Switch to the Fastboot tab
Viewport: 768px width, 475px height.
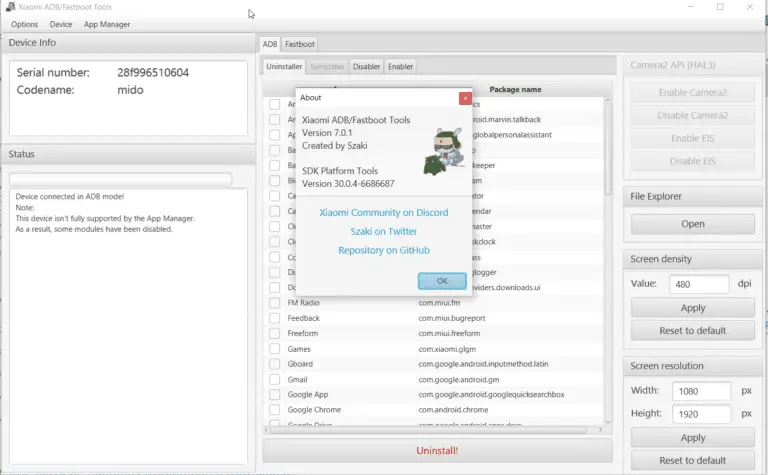tap(300, 44)
